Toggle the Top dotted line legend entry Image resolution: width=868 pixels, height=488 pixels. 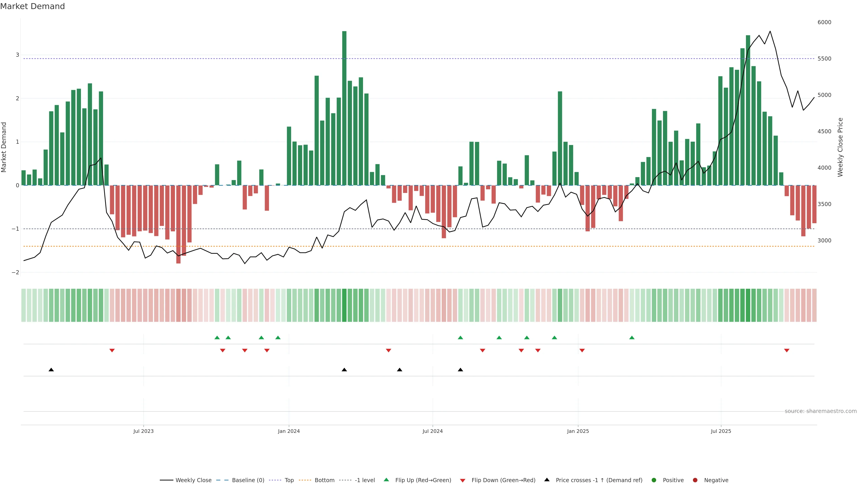(x=289, y=480)
